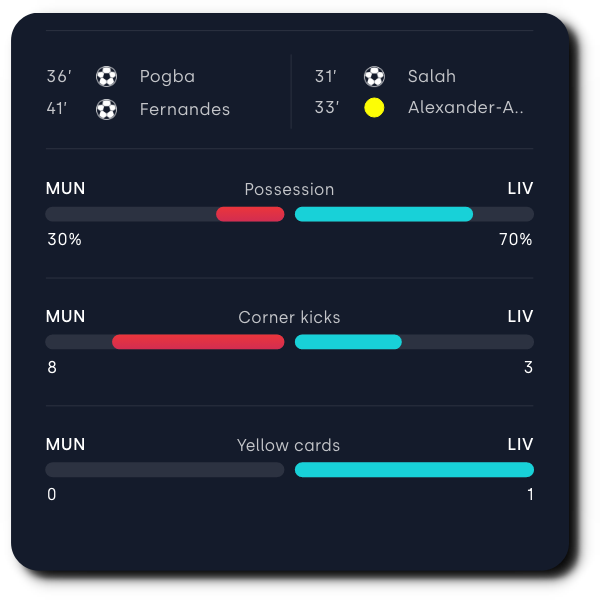Click the red MUN corner kicks bar
The image size is (600, 600).
point(198,342)
